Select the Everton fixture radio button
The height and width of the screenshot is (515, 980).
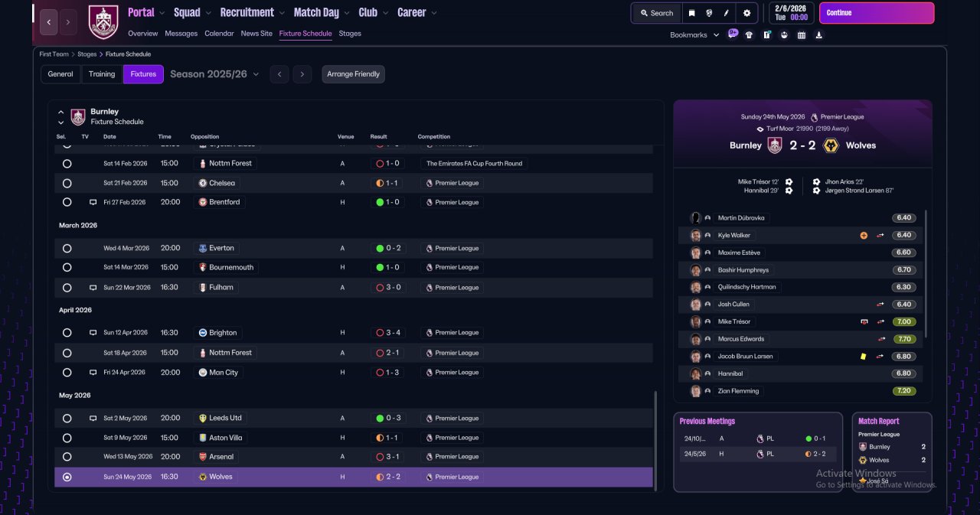(67, 249)
